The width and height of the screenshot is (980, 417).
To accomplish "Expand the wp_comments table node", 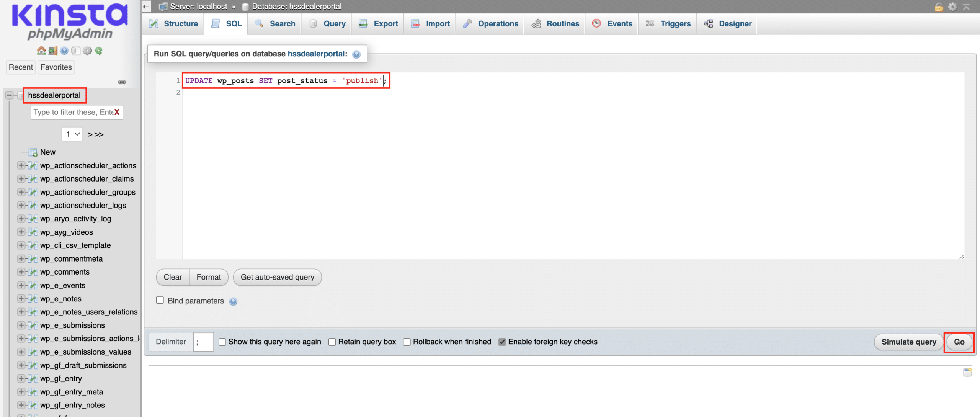I will (x=21, y=272).
